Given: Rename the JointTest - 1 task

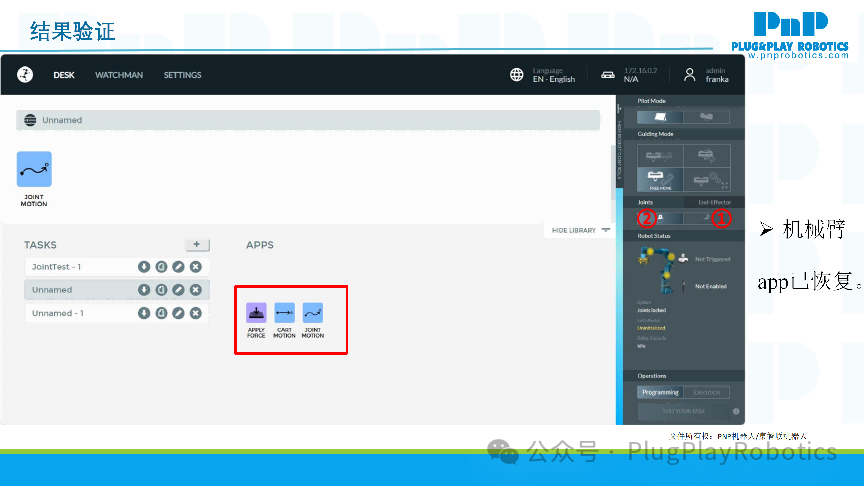Looking at the screenshot, I should pos(178,267).
